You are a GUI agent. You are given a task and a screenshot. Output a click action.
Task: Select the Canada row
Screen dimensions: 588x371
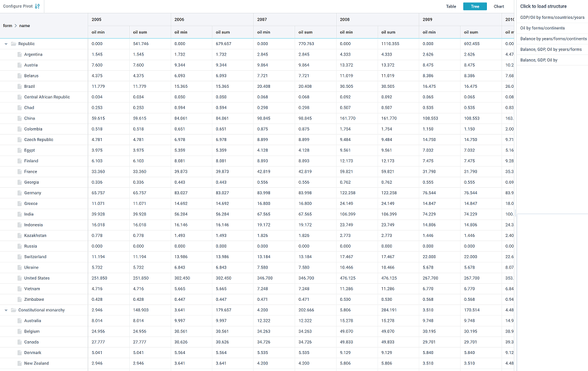pyautogui.click(x=257, y=342)
